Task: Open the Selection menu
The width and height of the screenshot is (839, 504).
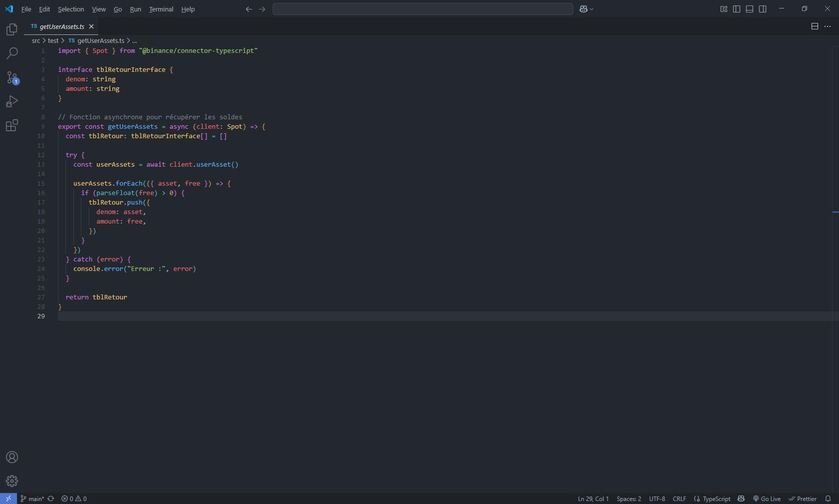Action: [x=71, y=9]
